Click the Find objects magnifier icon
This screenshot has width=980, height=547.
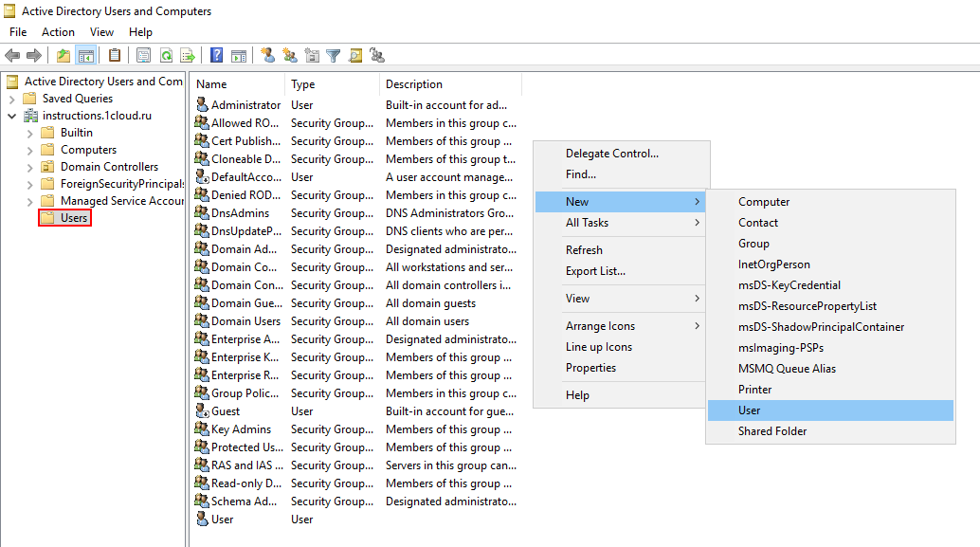[355, 55]
